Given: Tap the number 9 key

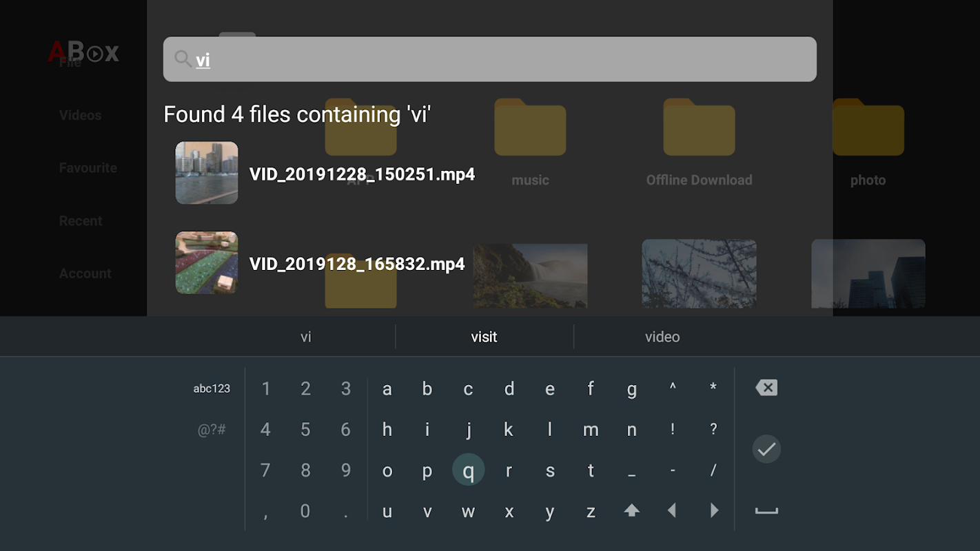Looking at the screenshot, I should pyautogui.click(x=346, y=470).
